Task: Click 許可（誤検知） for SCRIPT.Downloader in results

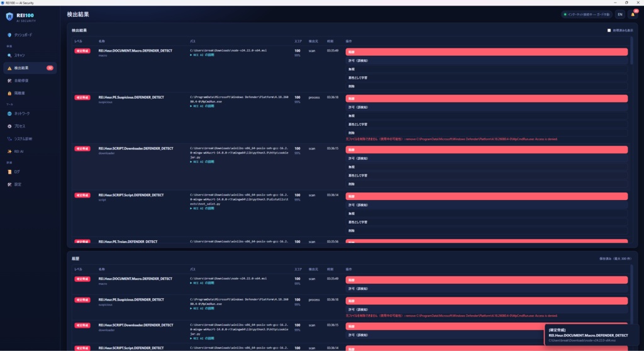Action: [486, 159]
